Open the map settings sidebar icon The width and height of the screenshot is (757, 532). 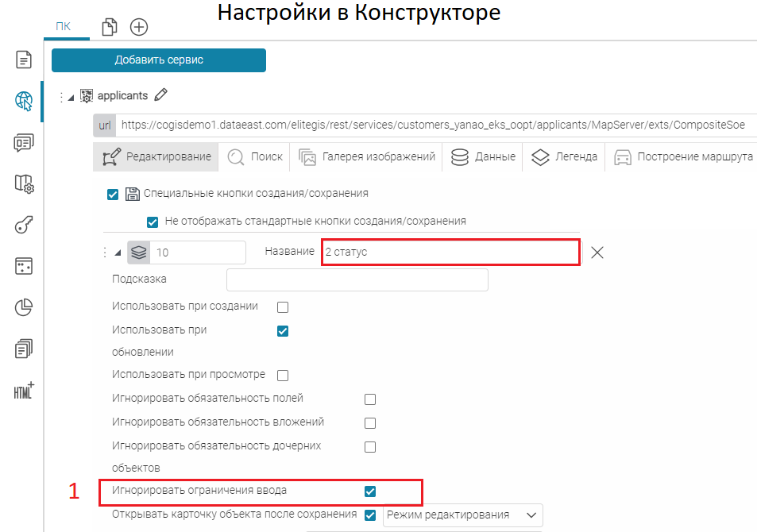click(24, 183)
